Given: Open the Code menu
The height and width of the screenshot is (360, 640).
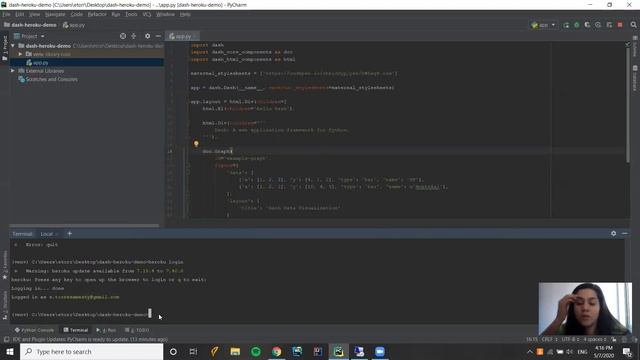Looking at the screenshot, I should pyautogui.click(x=77, y=14).
